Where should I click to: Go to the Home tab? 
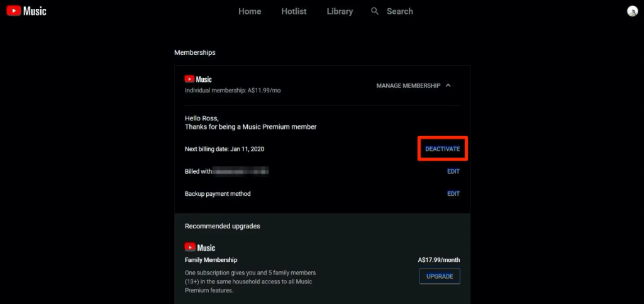coord(250,11)
